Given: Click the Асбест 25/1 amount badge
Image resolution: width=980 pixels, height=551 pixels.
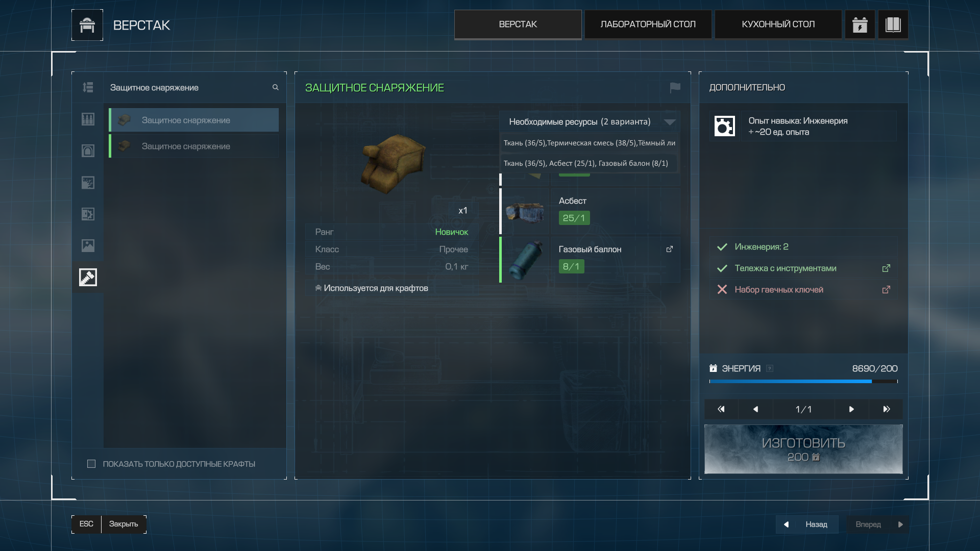Looking at the screenshot, I should (x=574, y=218).
